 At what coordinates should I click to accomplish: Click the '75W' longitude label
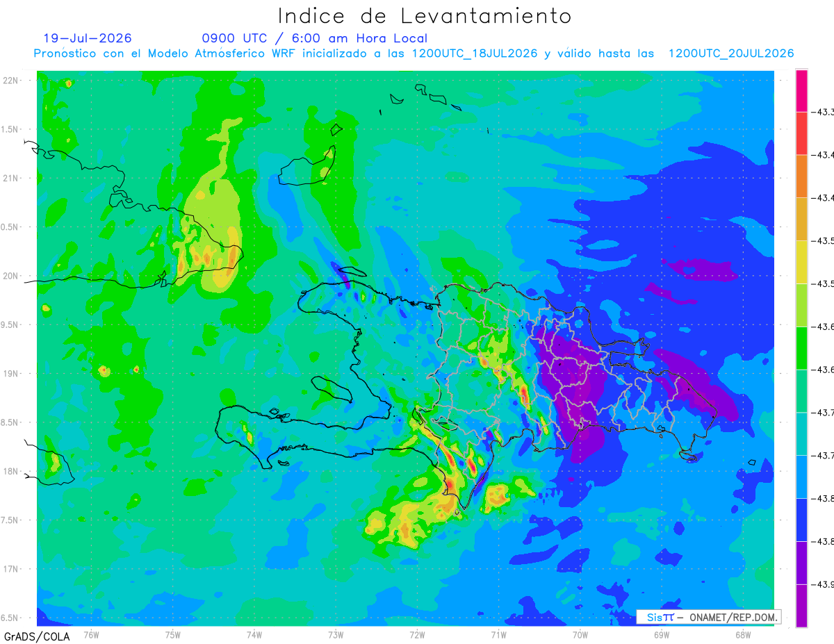coord(173,634)
